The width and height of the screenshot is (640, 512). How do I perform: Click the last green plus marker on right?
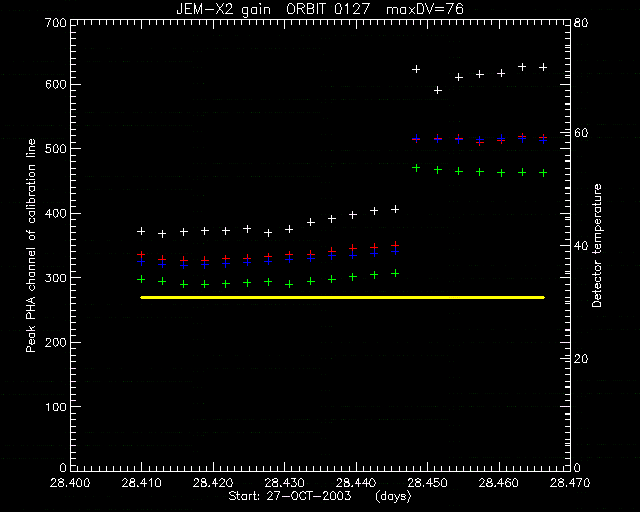543,173
